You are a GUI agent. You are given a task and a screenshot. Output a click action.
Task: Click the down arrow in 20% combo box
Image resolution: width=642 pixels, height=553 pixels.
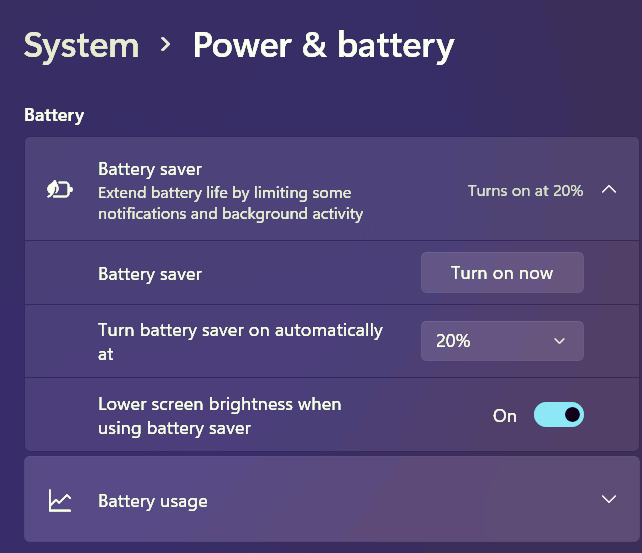point(559,341)
